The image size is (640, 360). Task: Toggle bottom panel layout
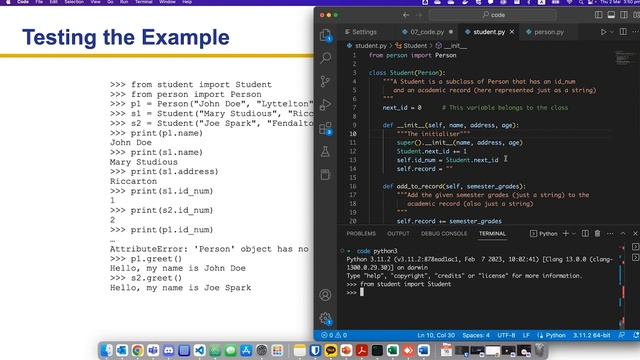coord(611,15)
